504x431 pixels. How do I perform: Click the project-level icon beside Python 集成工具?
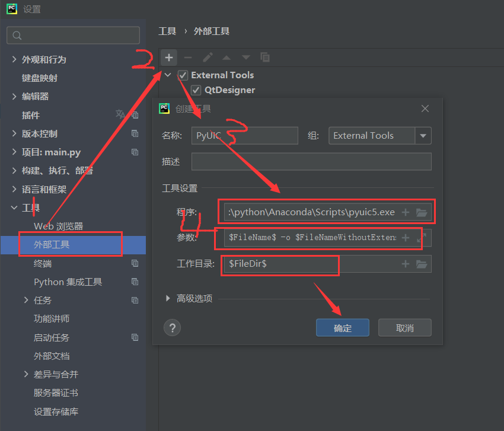(135, 282)
